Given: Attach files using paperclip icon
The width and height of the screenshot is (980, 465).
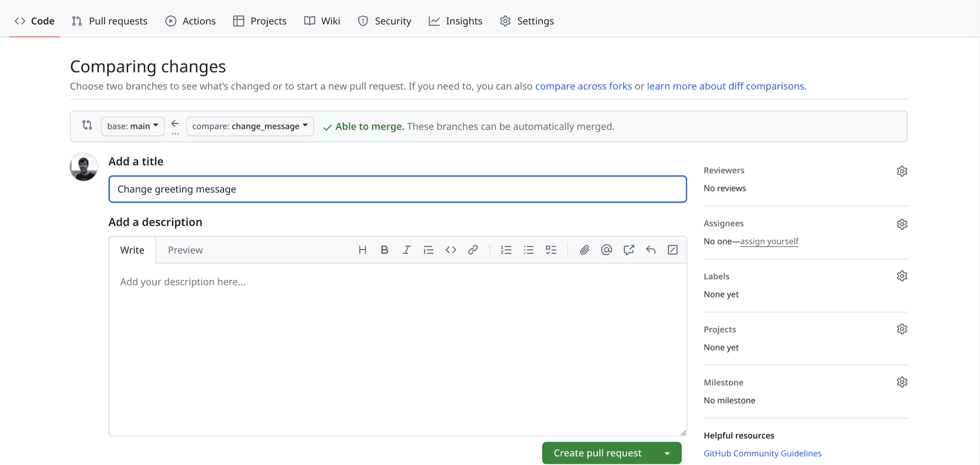Looking at the screenshot, I should [584, 250].
